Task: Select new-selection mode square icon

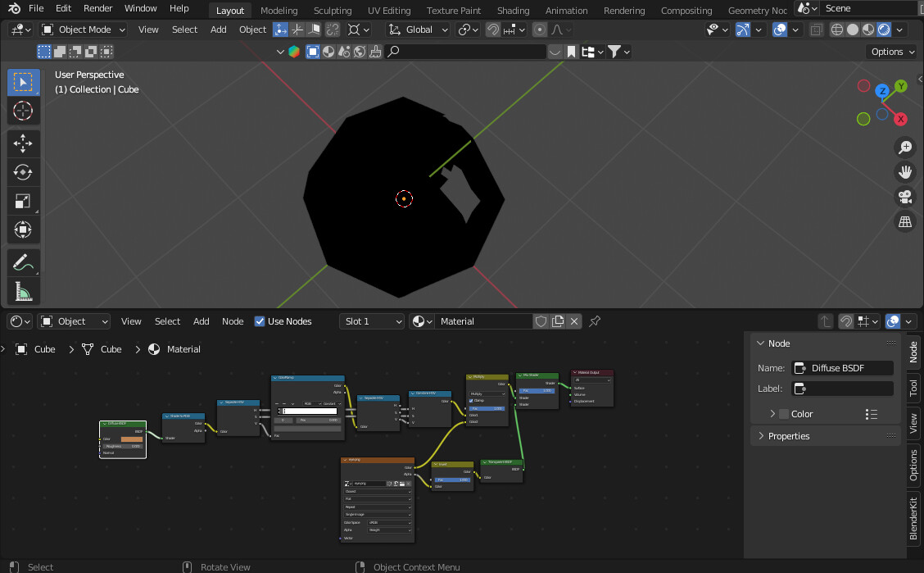Action: point(44,52)
